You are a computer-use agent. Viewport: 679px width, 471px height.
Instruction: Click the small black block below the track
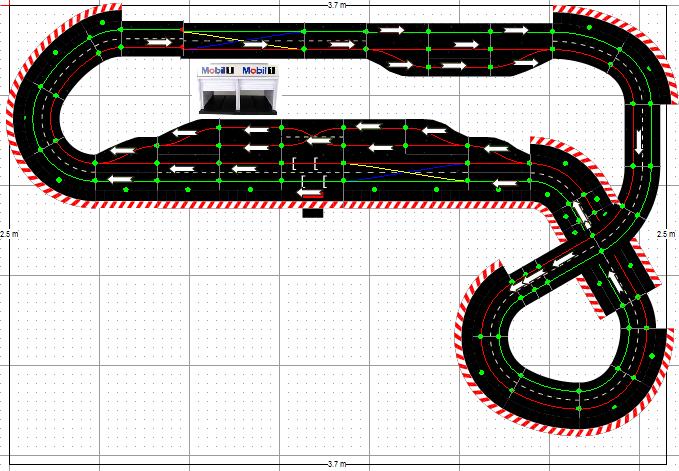312,212
